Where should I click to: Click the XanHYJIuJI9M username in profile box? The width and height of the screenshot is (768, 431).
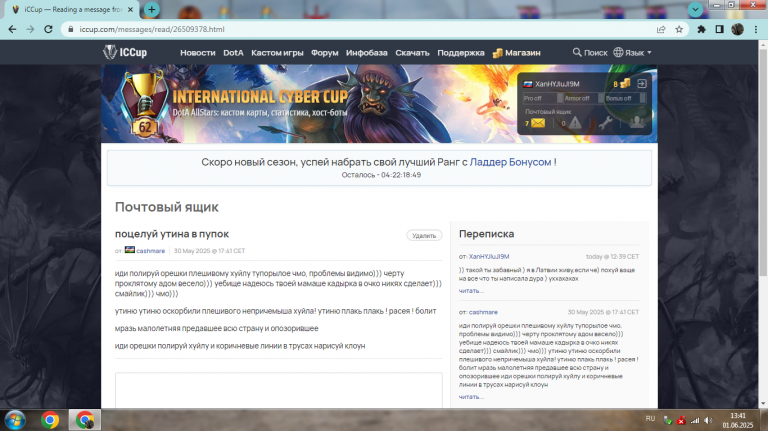pyautogui.click(x=557, y=84)
